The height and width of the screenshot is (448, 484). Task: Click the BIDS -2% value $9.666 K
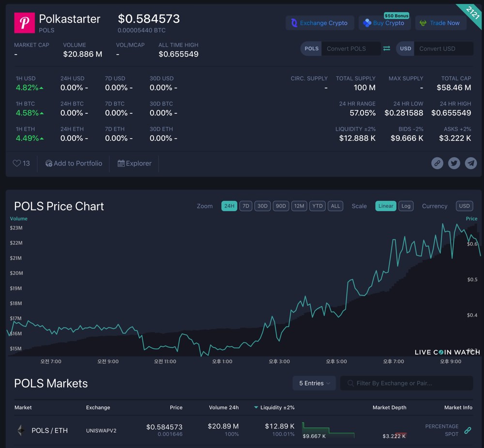(x=407, y=138)
